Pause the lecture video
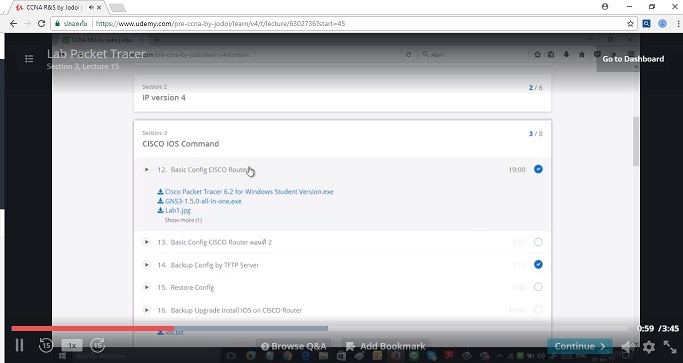Screen dimensions: 683x363 pos(19,345)
